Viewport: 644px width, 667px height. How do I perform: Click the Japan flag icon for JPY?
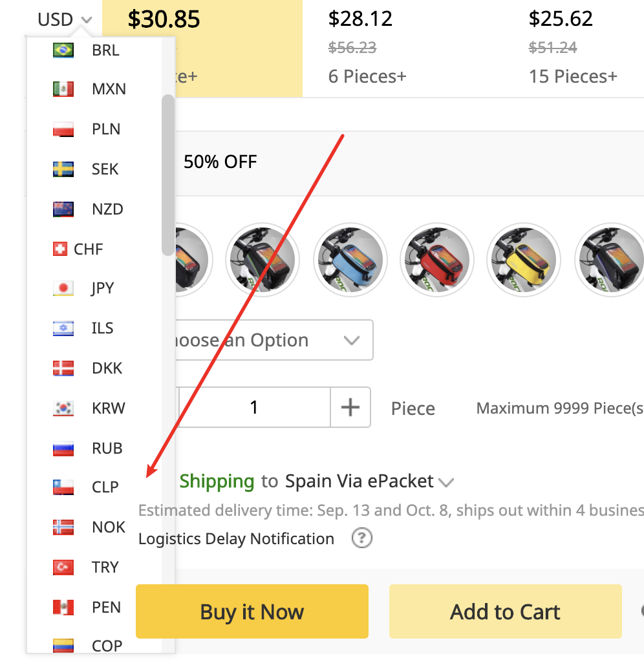63,288
